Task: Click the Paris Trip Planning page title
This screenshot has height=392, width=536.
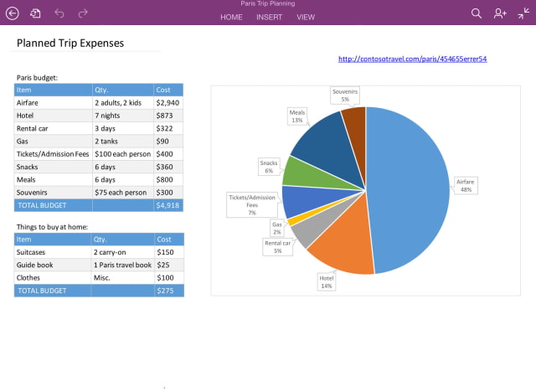Action: coord(267,5)
